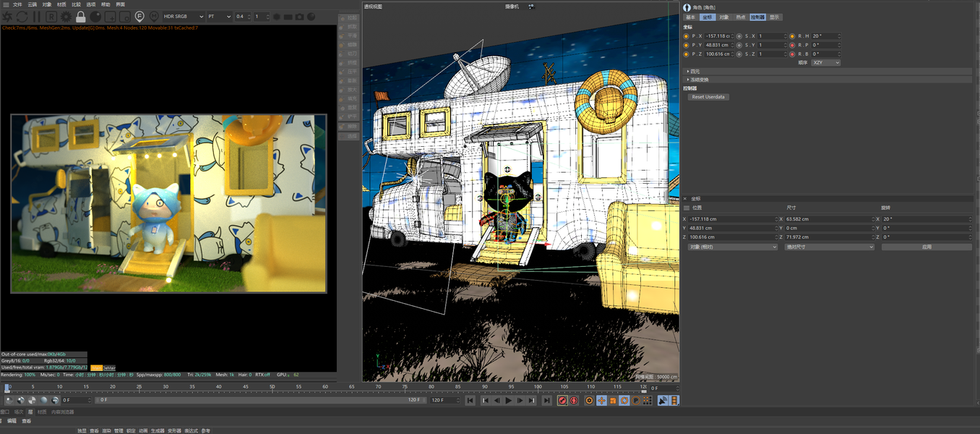The width and height of the screenshot is (980, 434).
Task: Toggle position keyframe recording icon
Action: (601, 400)
